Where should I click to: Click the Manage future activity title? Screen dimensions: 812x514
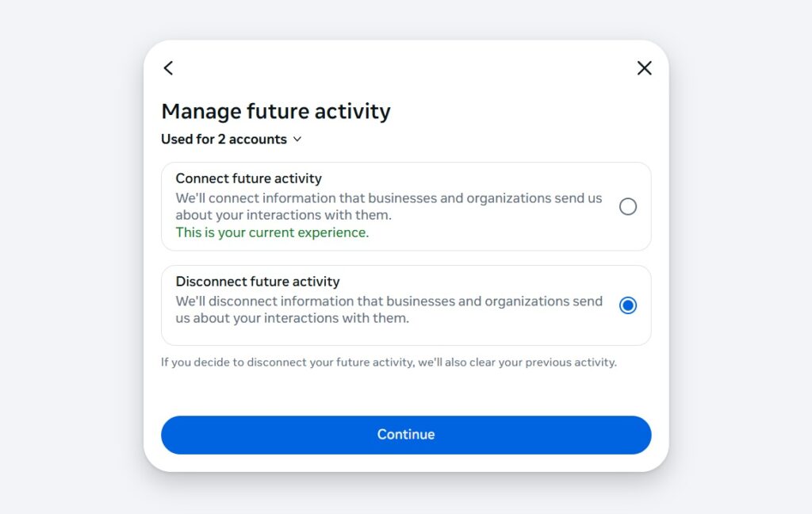[275, 111]
